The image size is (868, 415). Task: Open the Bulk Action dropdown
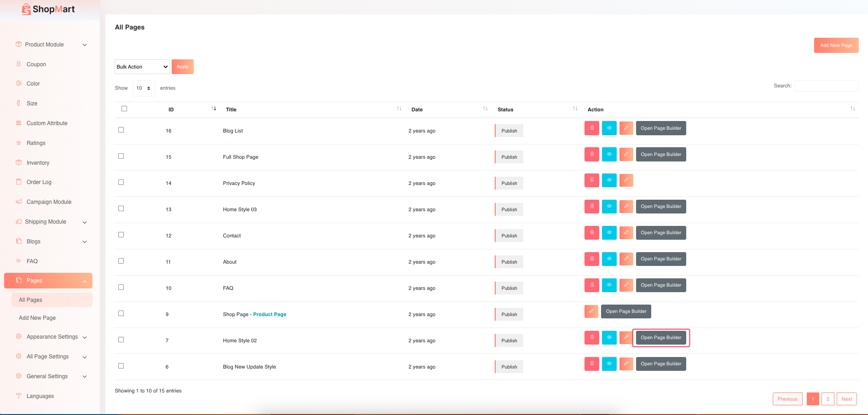click(142, 67)
